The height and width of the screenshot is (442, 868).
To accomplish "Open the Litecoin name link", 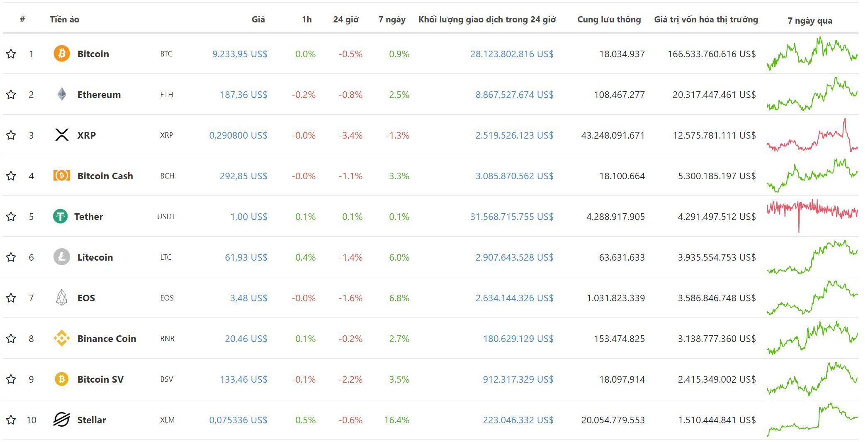I will (95, 257).
